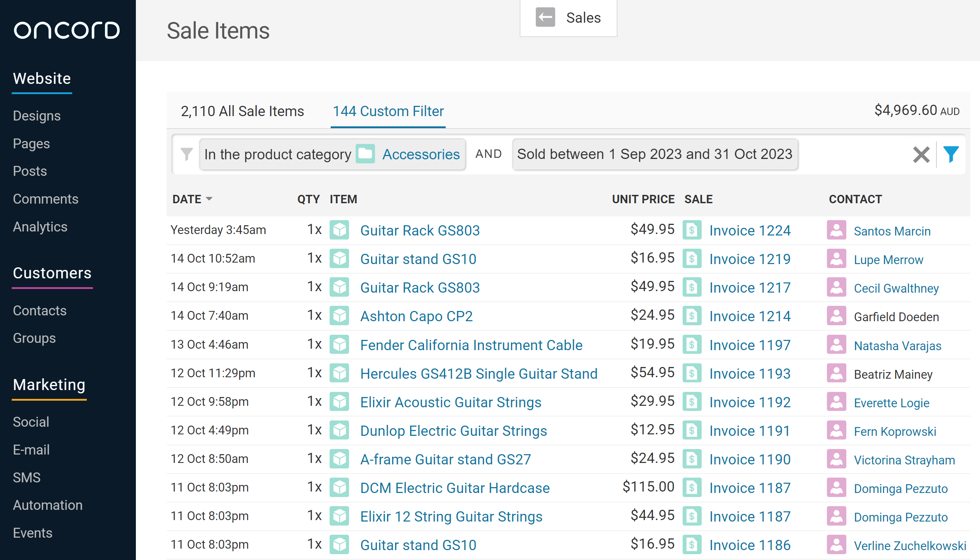Click the Oncord logo

pyautogui.click(x=67, y=30)
